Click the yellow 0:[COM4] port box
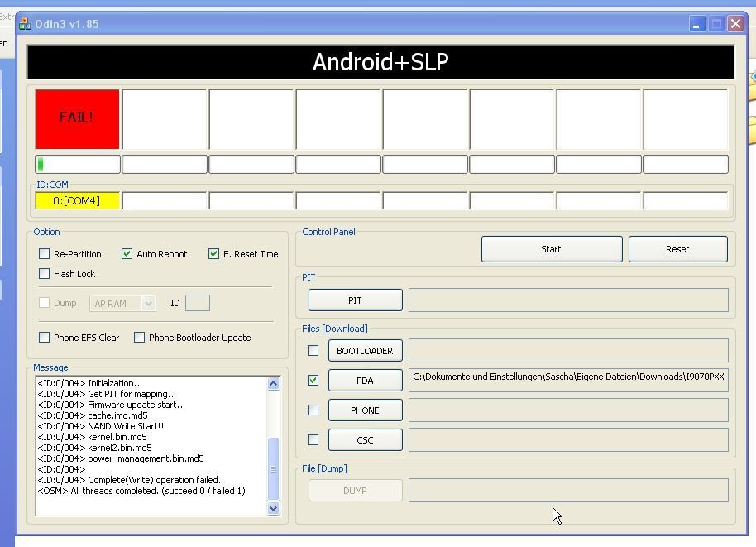 77,200
